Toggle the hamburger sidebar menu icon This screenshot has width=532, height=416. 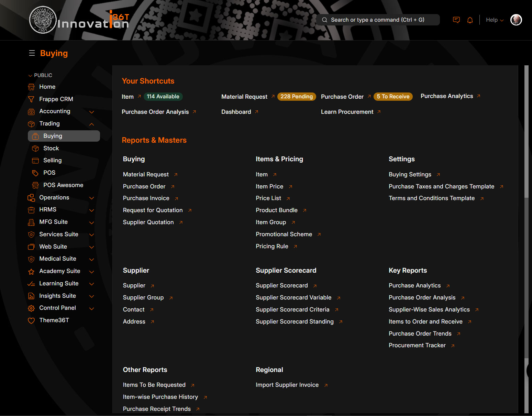[32, 53]
